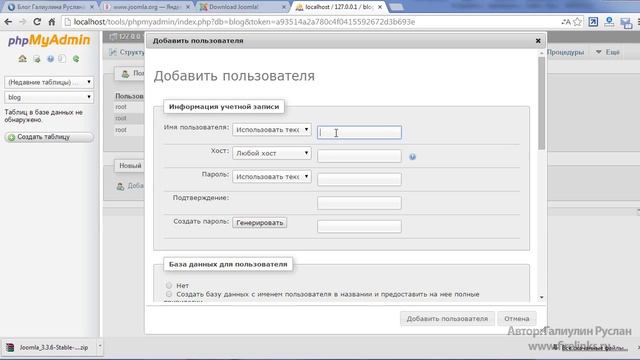Click the server icon at 127.0.0 breadcrumb
Screen dimensions: 640x360
[113, 37]
